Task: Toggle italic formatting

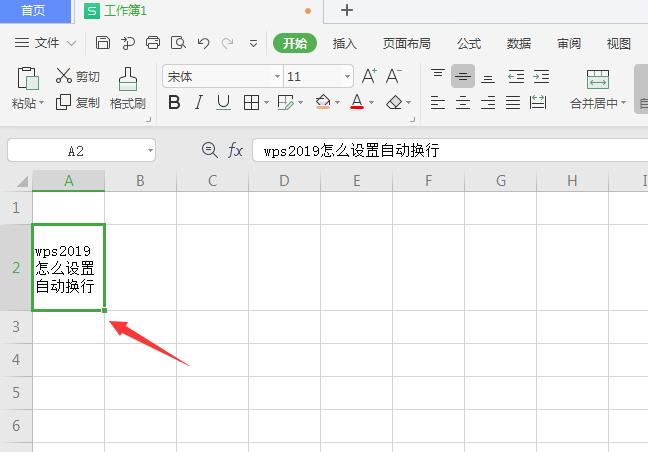Action: [199, 102]
